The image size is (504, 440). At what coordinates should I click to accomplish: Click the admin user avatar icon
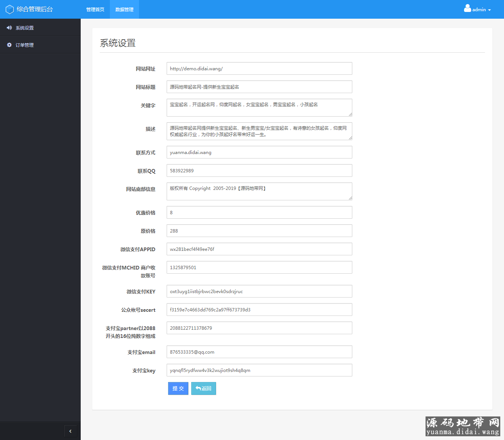click(x=467, y=8)
